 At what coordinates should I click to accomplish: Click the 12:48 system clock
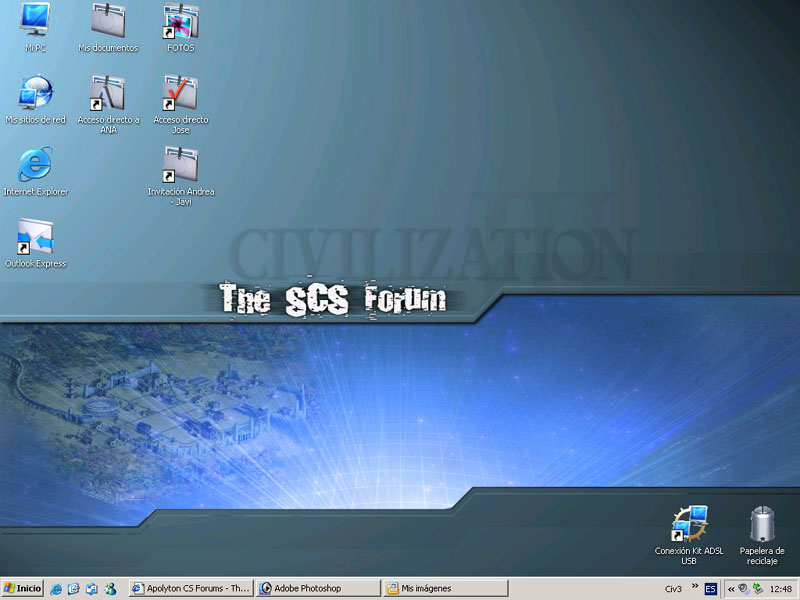pos(781,589)
